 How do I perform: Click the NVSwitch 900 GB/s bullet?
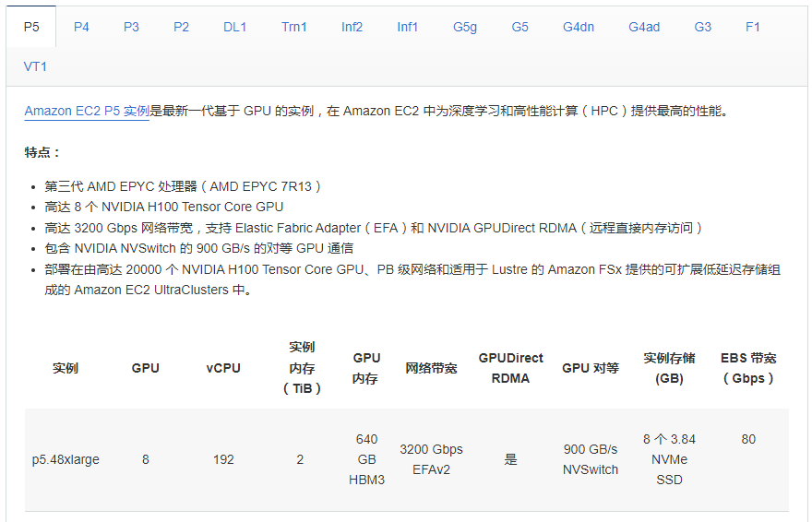[x=199, y=248]
